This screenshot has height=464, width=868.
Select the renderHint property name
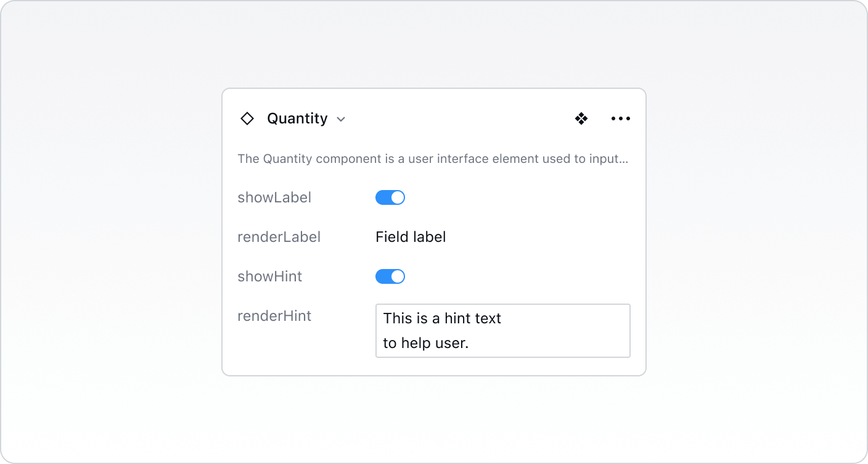tap(274, 316)
